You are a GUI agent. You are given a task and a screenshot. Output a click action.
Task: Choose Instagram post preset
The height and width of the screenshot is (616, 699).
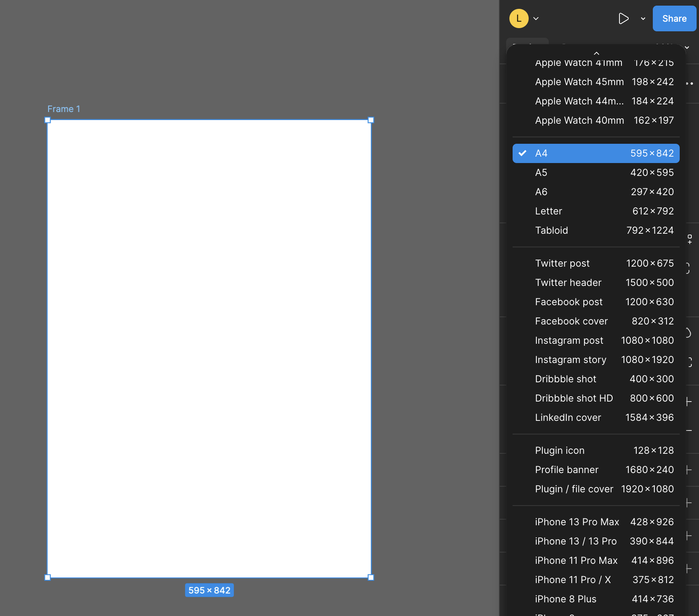pyautogui.click(x=596, y=341)
